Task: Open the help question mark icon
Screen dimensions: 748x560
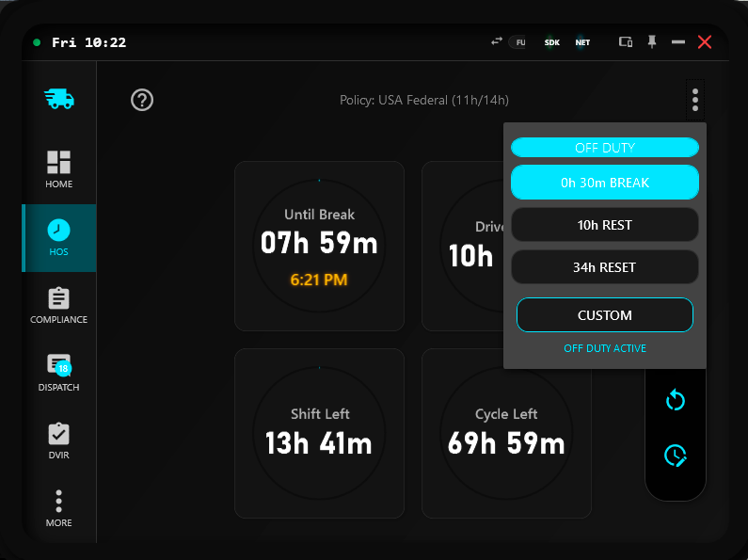Action: [142, 100]
